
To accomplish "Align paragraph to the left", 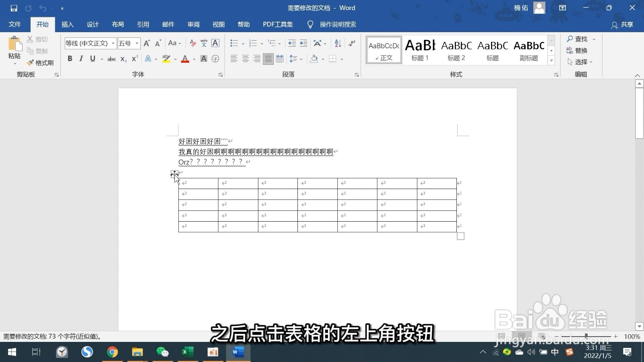I will coord(234,59).
